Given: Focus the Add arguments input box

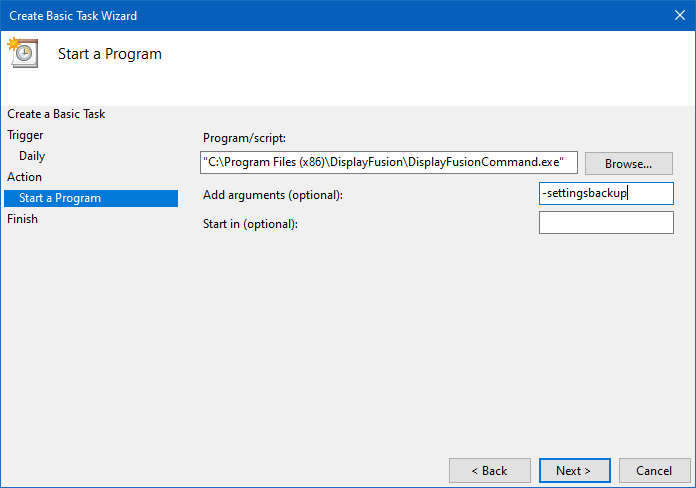Looking at the screenshot, I should pos(606,194).
